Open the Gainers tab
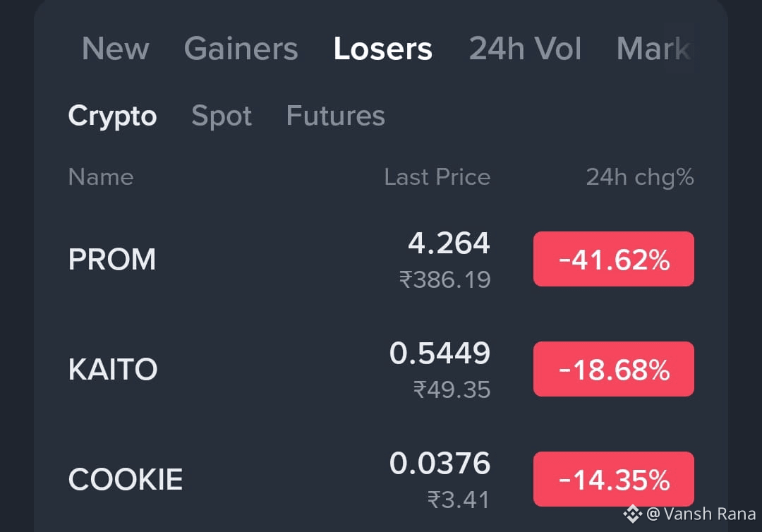This screenshot has height=532, width=762. (x=241, y=49)
